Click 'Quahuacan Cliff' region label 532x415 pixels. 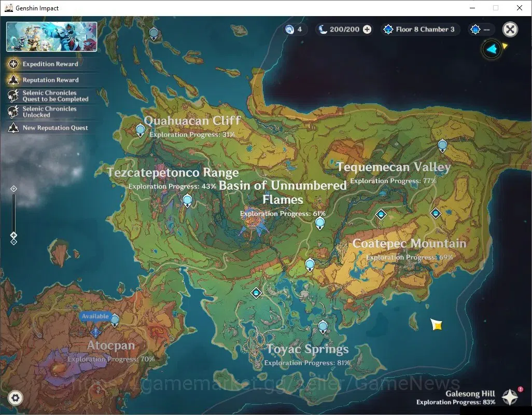(192, 120)
